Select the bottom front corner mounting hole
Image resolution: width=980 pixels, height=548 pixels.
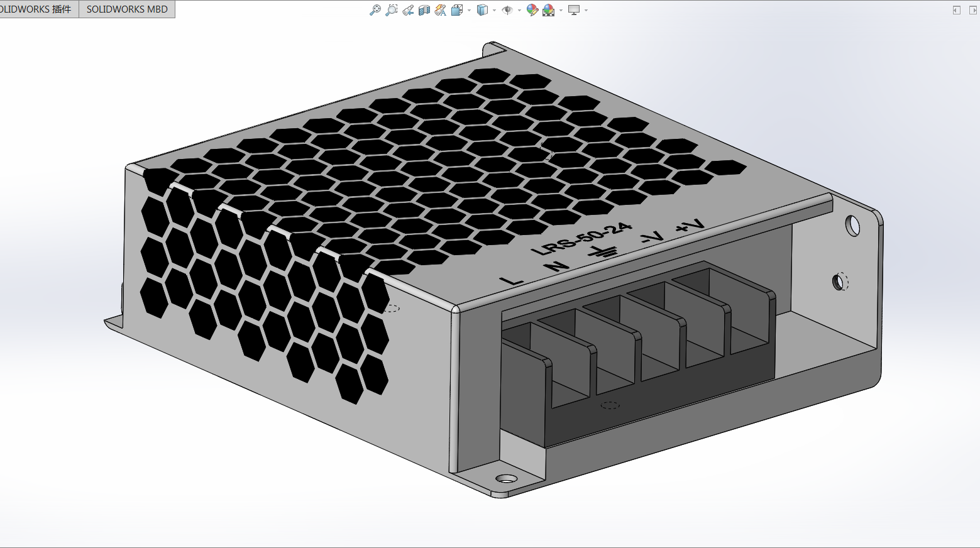point(507,479)
